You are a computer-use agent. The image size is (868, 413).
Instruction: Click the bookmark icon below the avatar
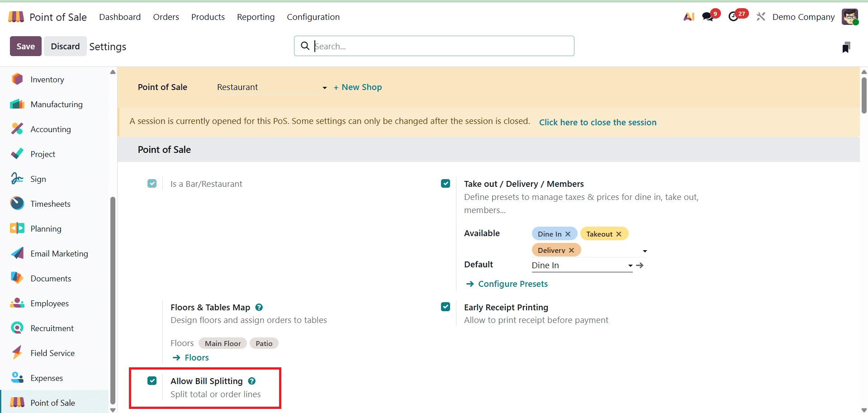(846, 47)
